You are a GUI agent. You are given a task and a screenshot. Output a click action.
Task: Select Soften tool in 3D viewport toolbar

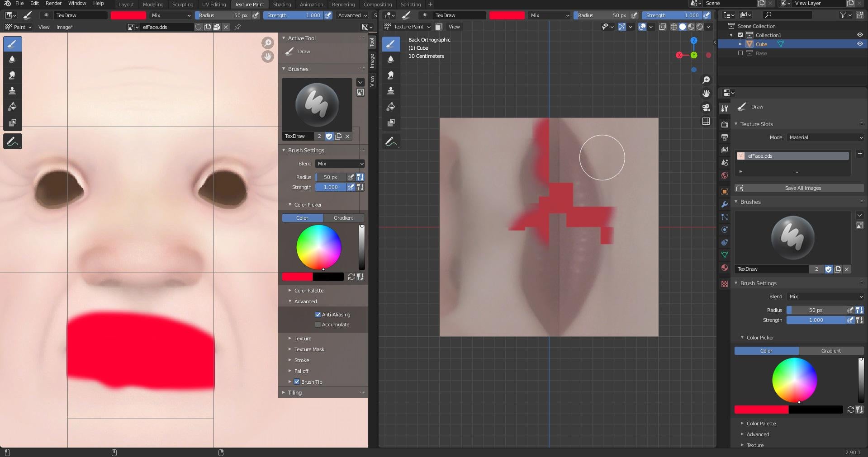[391, 59]
